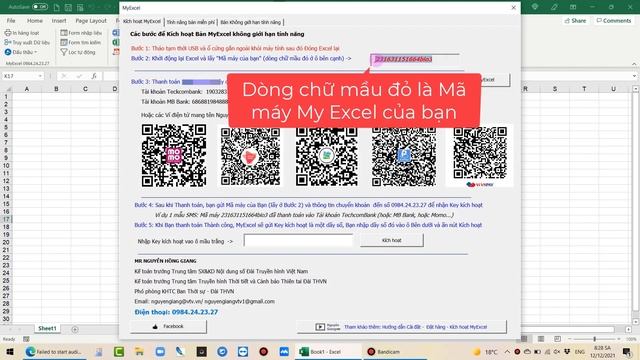Click the 'In hàng loạt' printer icon
The image size is (640, 360).
8,33
